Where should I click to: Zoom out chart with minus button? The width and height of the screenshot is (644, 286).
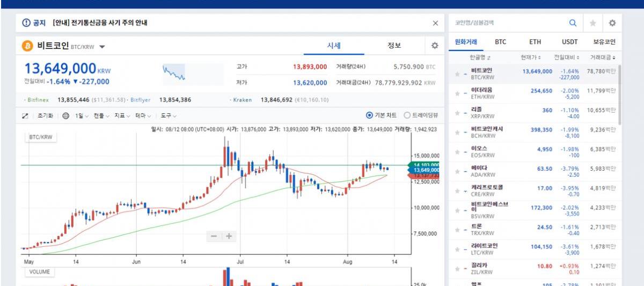click(214, 236)
